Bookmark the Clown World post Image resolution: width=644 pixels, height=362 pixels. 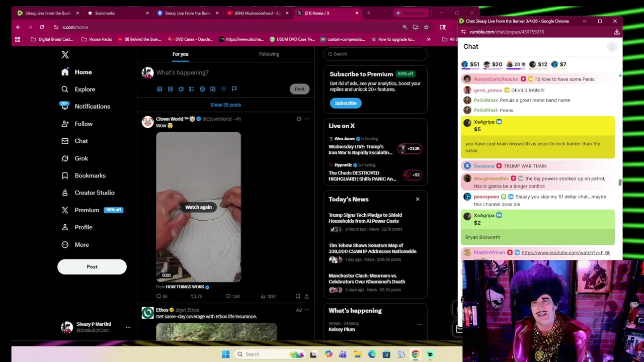click(297, 296)
